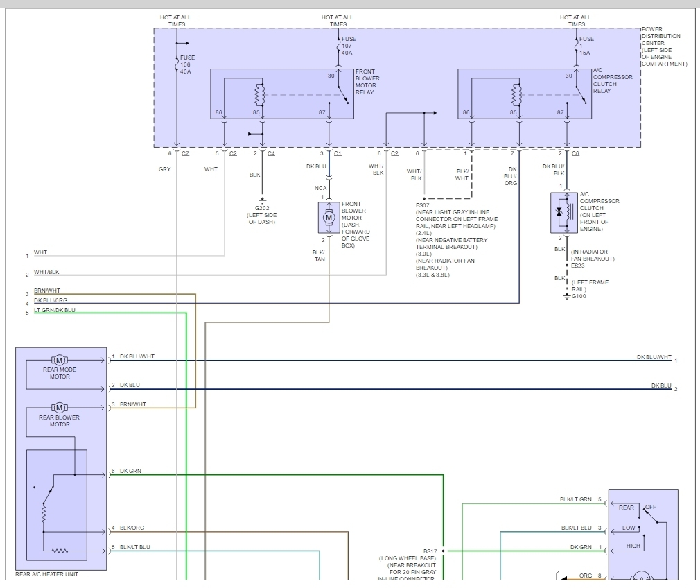Image resolution: width=700 pixels, height=588 pixels.
Task: Click the BS17 splice junction dot
Action: click(x=444, y=551)
